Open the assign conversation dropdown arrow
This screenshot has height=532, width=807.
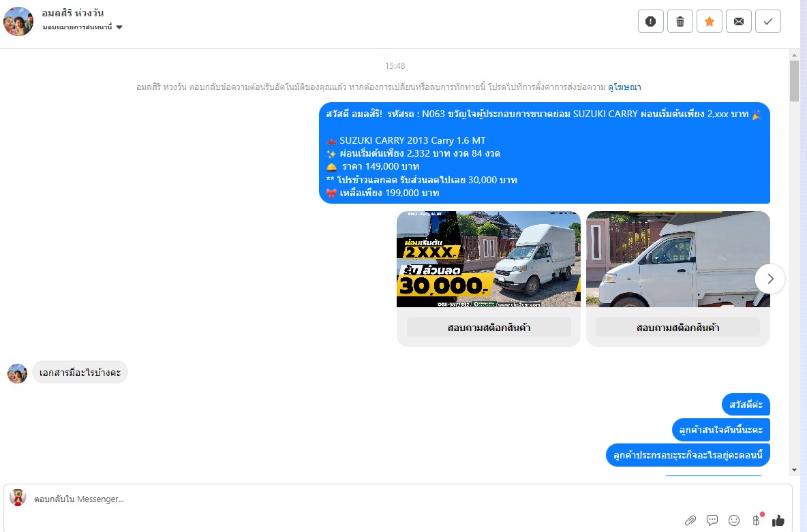coord(119,27)
